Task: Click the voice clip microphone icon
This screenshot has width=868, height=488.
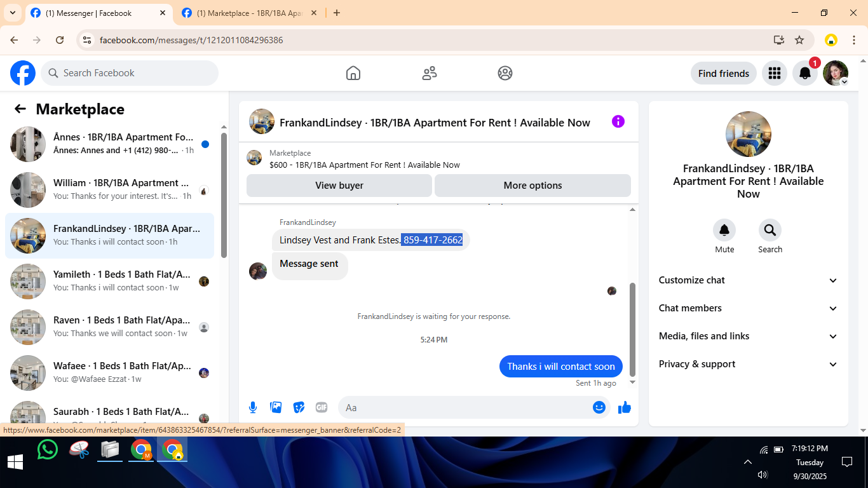Action: 253,407
